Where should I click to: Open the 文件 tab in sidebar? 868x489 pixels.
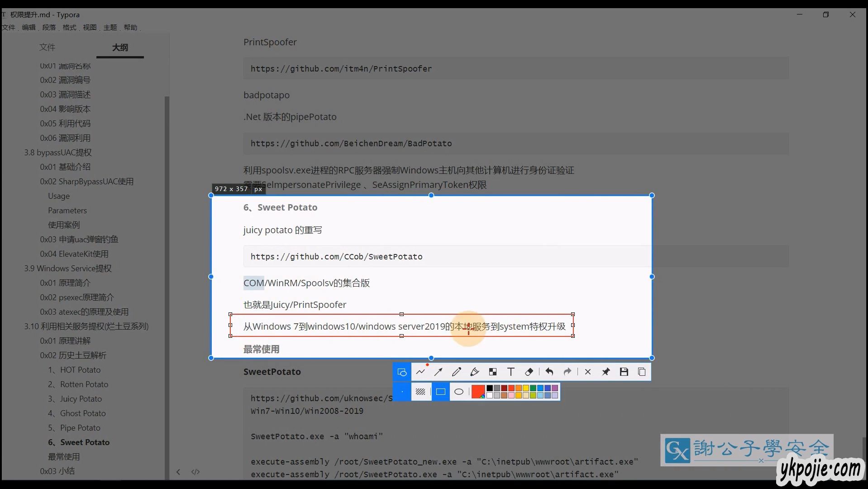pyautogui.click(x=47, y=47)
